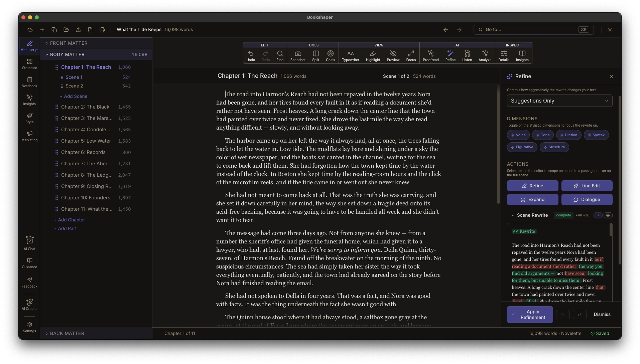The height and width of the screenshot is (364, 640).
Task: Switch to the Structure sidebar view
Action: point(29,64)
